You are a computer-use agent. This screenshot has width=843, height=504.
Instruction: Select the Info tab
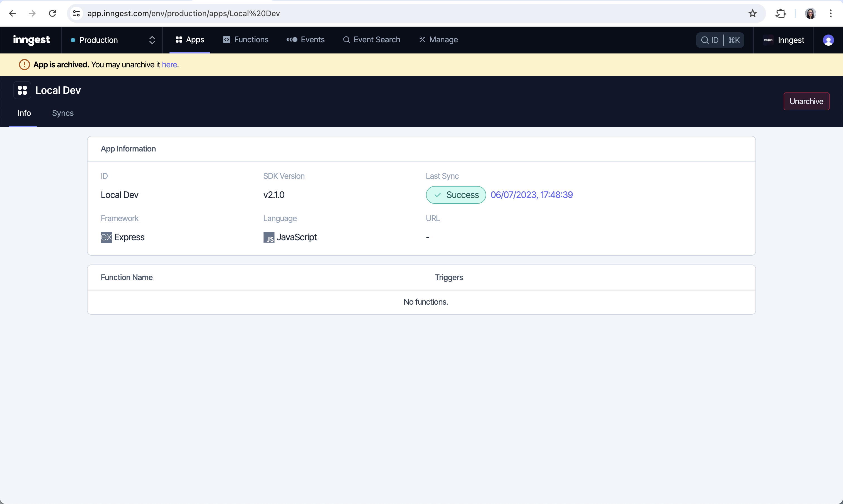pos(24,113)
